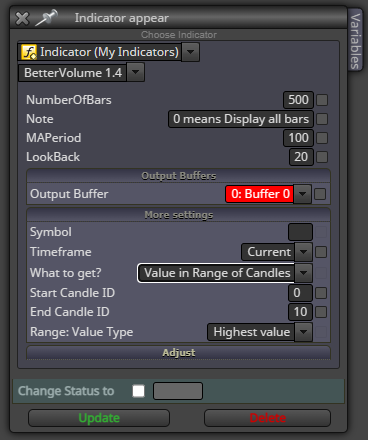The height and width of the screenshot is (440, 368).
Task: Open the Output Buffer dropdown arrow
Action: [x=302, y=194]
